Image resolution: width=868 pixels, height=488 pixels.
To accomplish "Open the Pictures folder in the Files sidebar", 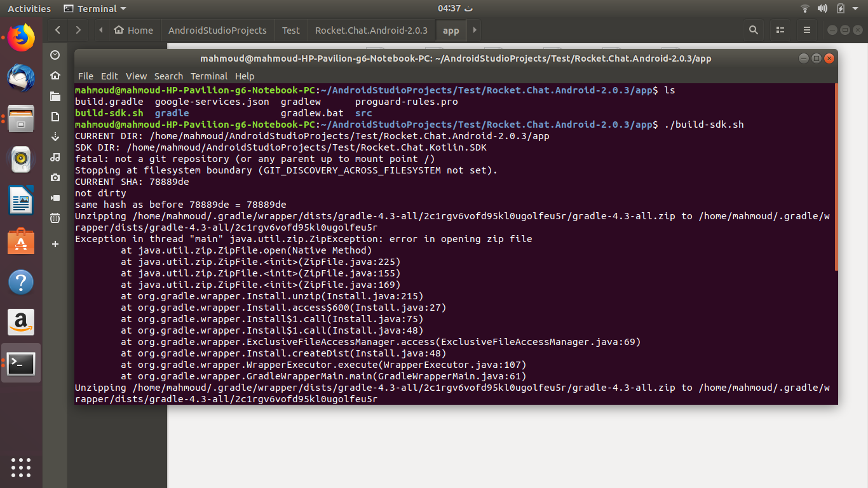I will 55,177.
